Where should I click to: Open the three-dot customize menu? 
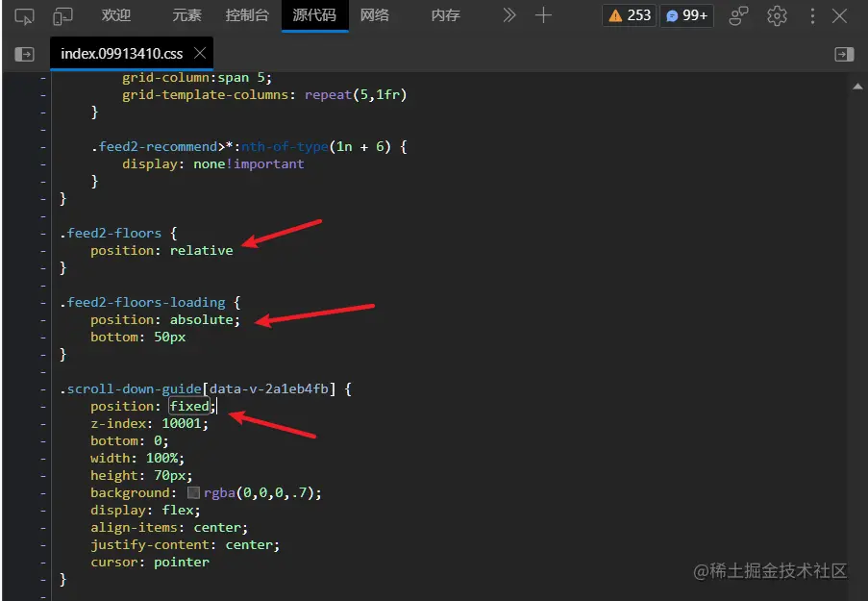click(812, 15)
